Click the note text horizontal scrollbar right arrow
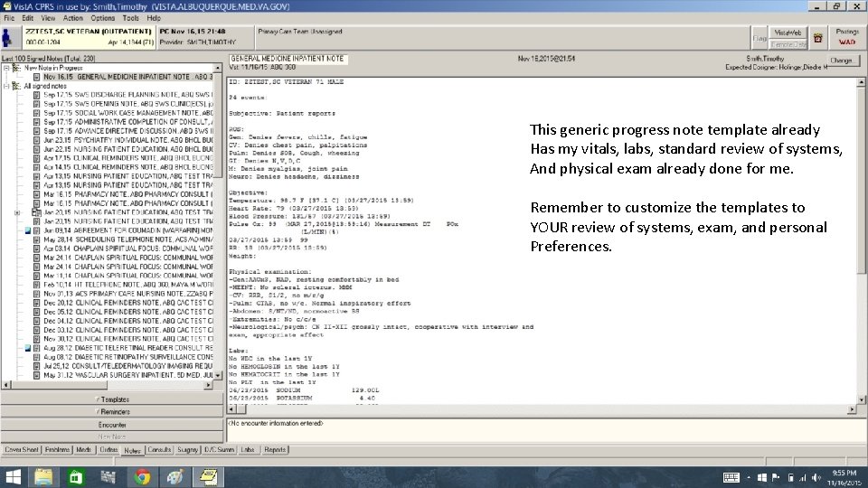 pos(852,409)
